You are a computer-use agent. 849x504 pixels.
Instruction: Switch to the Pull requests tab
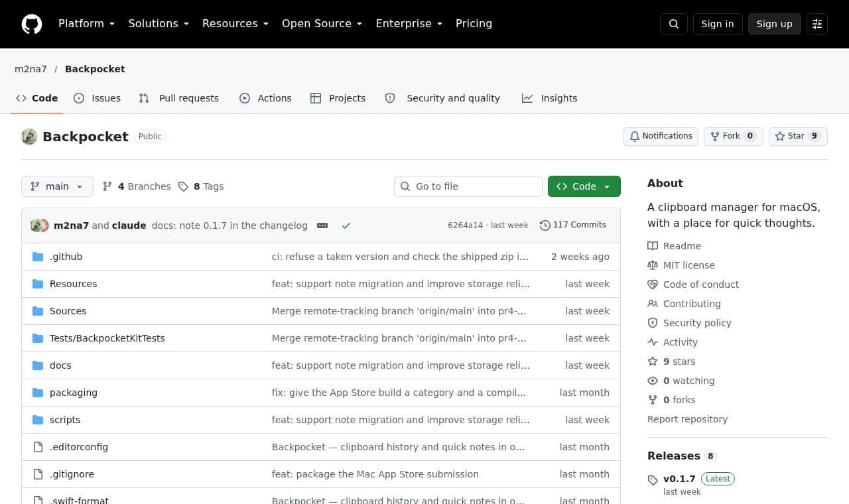(179, 98)
